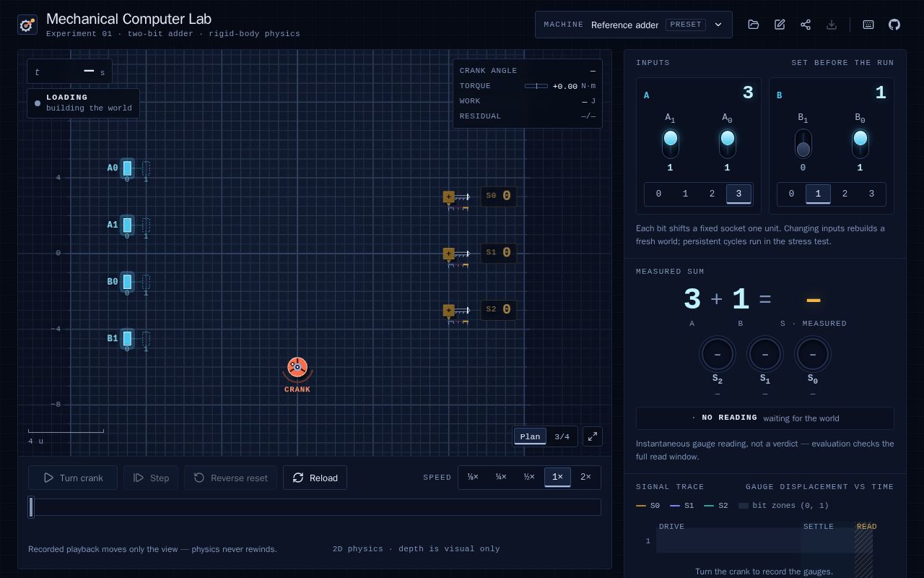Turn on the B1 bit switch

pos(803,143)
